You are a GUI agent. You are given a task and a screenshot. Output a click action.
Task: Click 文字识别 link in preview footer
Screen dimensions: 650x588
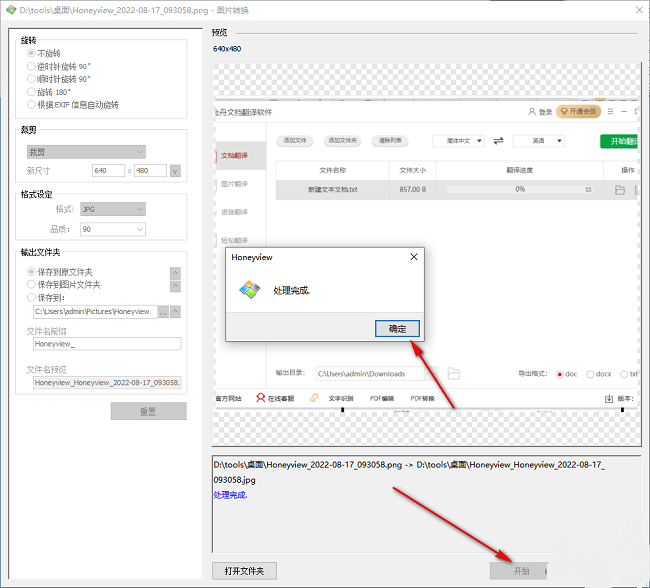(341, 398)
